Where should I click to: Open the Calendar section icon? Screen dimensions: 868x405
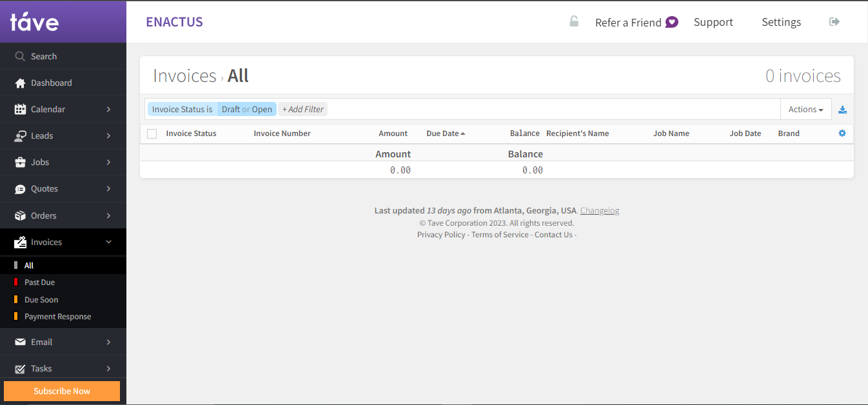19,109
